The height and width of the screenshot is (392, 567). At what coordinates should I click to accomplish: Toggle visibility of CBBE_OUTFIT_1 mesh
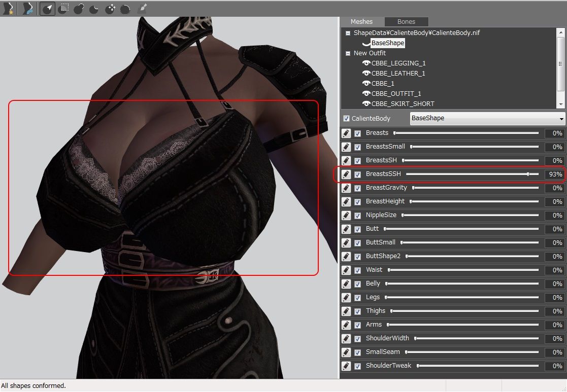pos(366,94)
